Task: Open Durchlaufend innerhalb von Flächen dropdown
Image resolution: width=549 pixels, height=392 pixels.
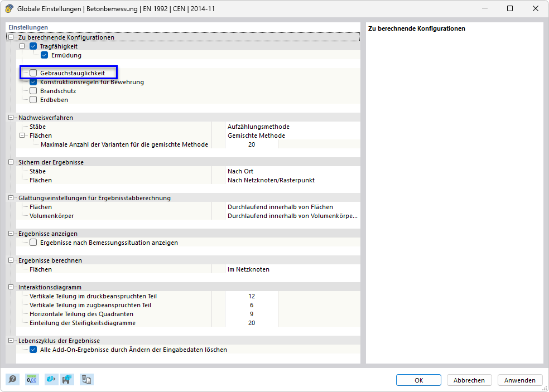Action: [x=292, y=207]
